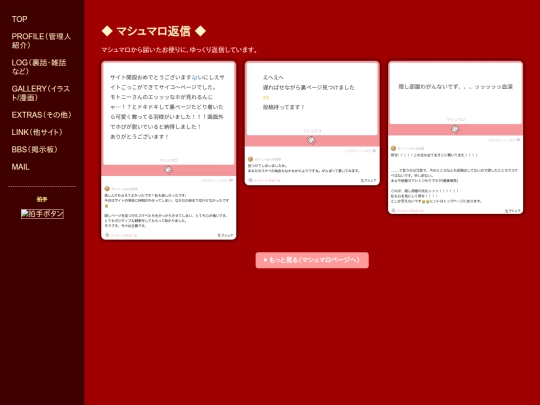This screenshot has height=405, width=540.
Task: Go to PROFILE(管理人紹介) in the sidebar
Action: point(41,41)
